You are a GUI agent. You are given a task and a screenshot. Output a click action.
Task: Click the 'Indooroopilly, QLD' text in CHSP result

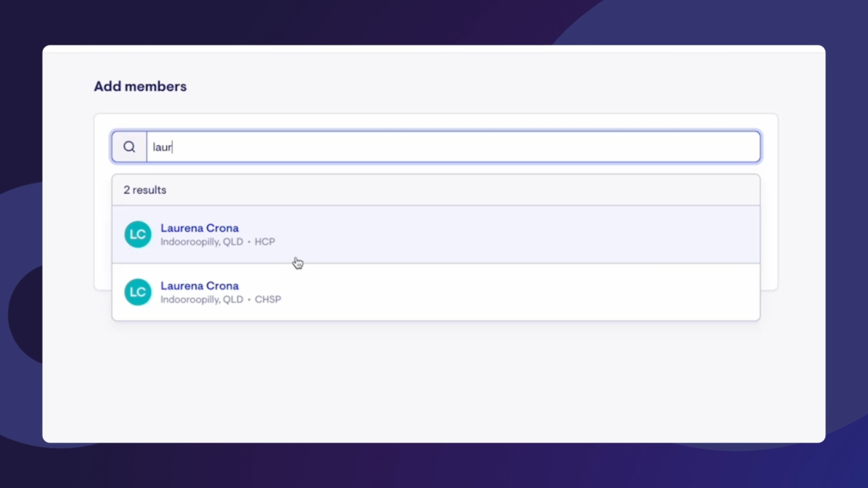tap(201, 300)
